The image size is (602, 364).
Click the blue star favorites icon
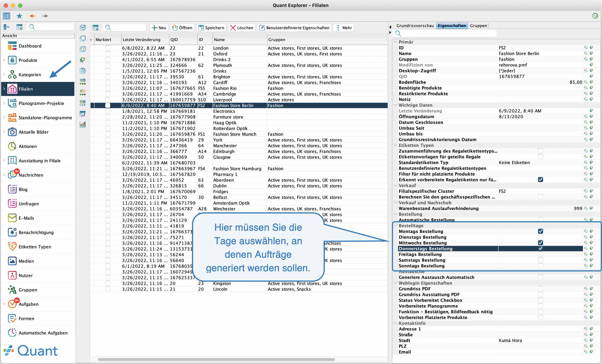coord(19,16)
